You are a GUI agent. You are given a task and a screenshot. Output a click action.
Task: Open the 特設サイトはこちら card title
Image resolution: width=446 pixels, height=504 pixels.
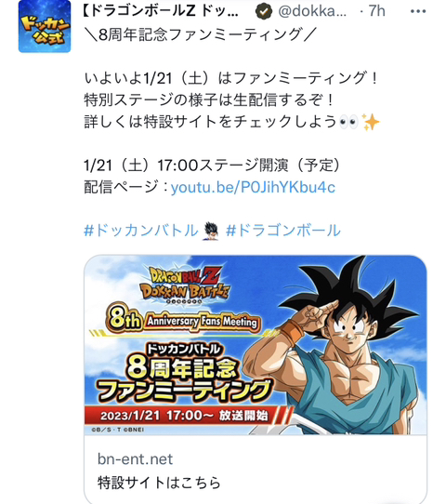pos(159,483)
